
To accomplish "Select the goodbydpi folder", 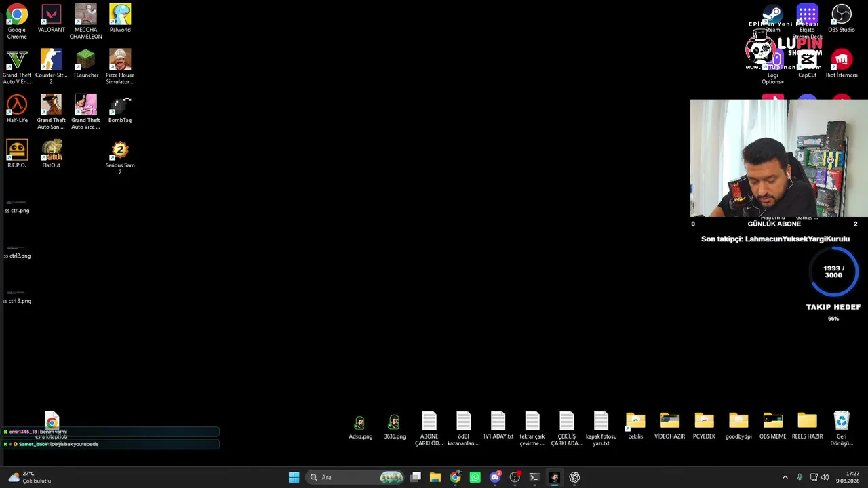I will 738,426.
